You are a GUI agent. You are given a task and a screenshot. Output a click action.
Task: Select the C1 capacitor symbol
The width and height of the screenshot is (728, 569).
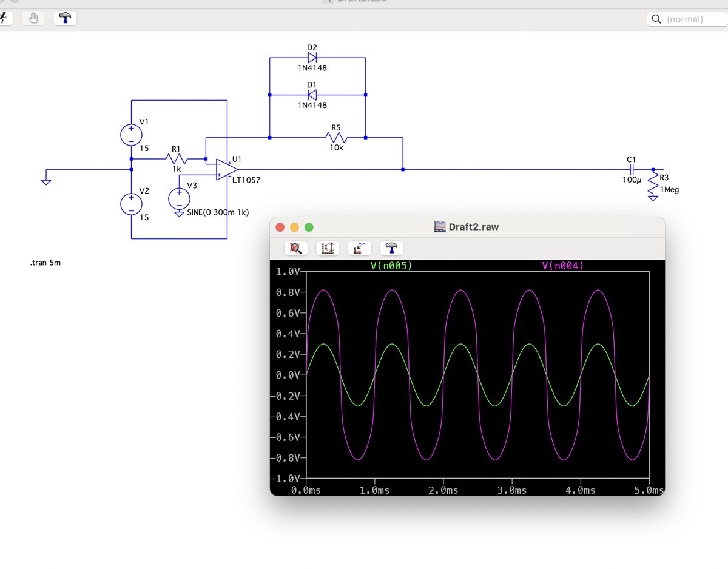[631, 170]
